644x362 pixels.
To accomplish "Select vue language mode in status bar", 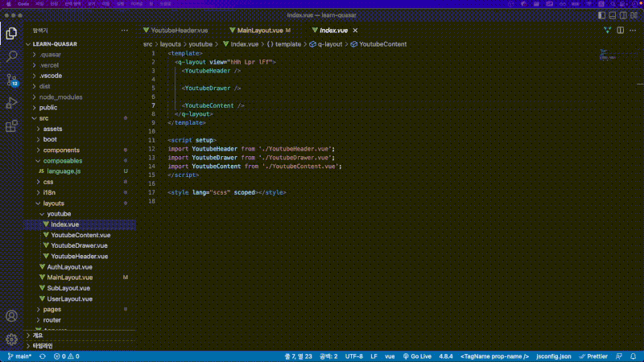I will [390, 356].
